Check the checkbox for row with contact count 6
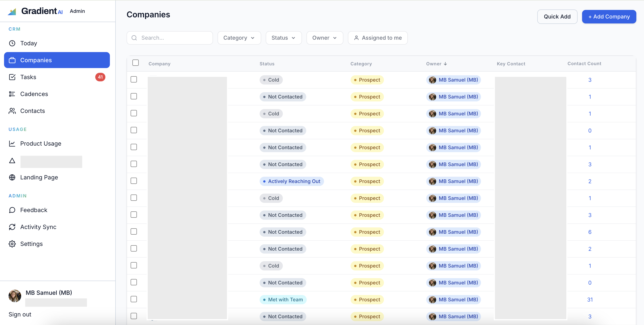The width and height of the screenshot is (644, 325). coord(134,232)
